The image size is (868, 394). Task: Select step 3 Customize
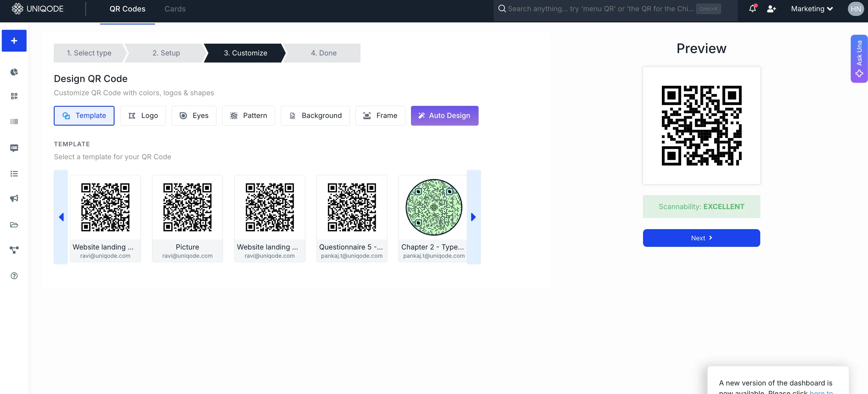coord(245,53)
